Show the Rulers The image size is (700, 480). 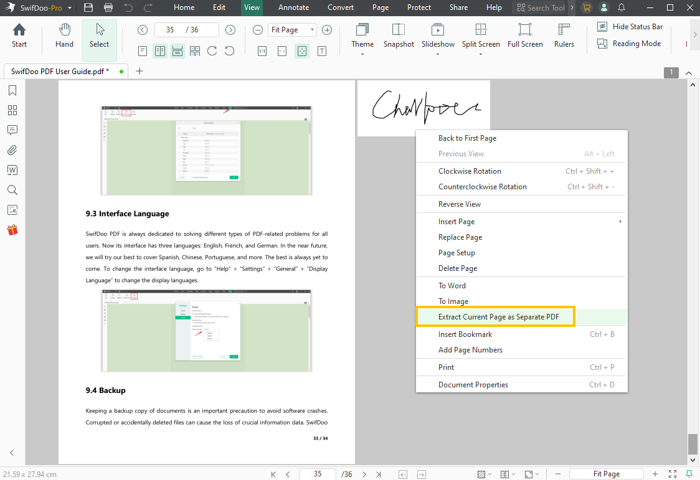click(x=564, y=36)
